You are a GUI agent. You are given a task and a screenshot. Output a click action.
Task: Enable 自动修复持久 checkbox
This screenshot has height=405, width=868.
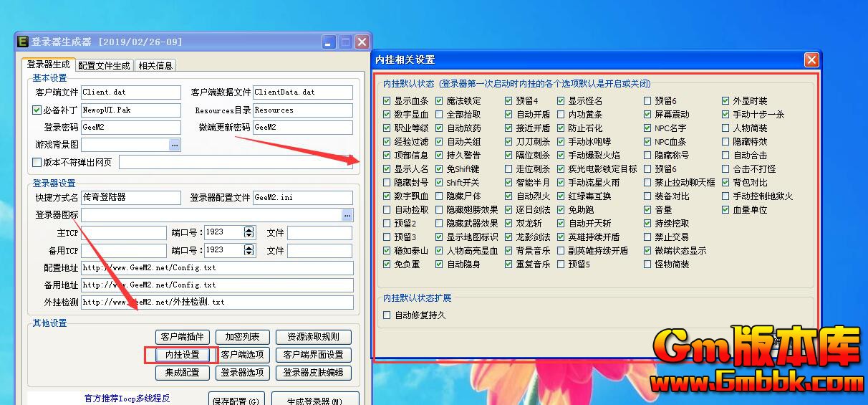(x=387, y=315)
